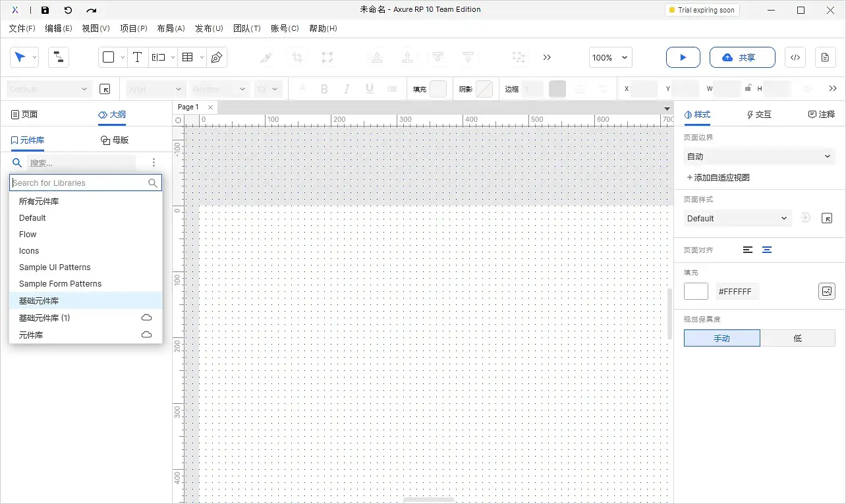Switch visual fidelity to 低
The width and height of the screenshot is (846, 504).
tap(797, 337)
